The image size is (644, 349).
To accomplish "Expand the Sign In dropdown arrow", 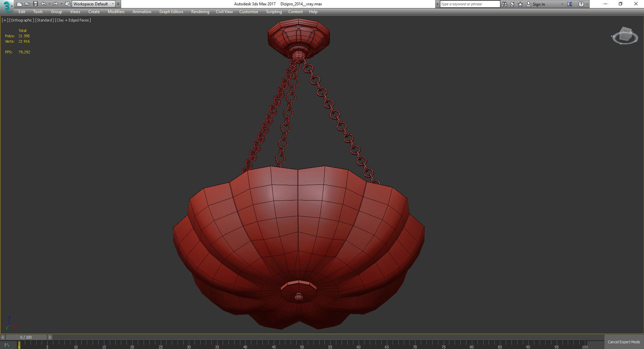I will pyautogui.click(x=562, y=4).
